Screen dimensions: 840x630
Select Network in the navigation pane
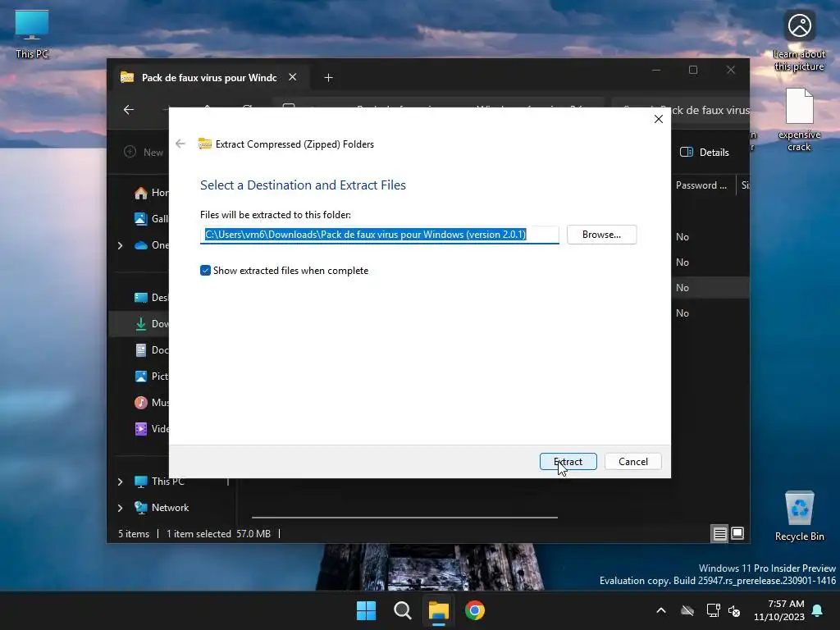coord(162,508)
